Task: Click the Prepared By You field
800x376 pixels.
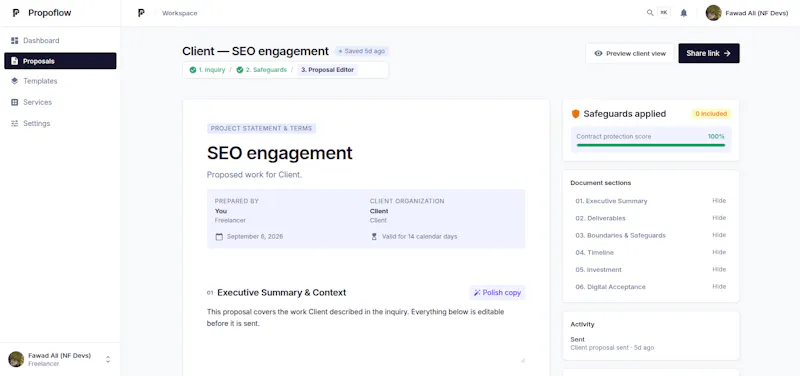Action: point(221,211)
